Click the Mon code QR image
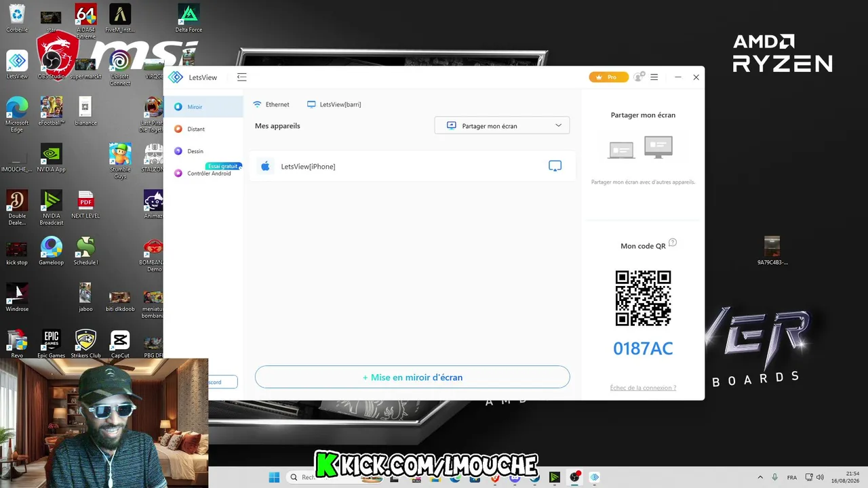The height and width of the screenshot is (488, 868). coord(643,298)
